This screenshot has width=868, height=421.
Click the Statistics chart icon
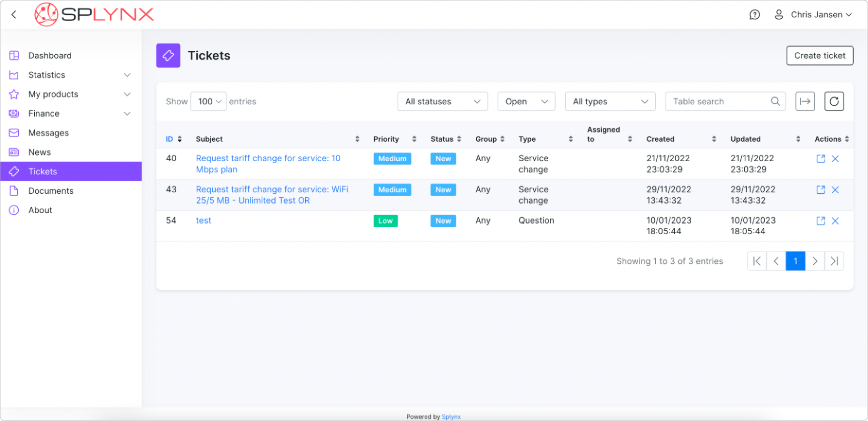pyautogui.click(x=14, y=75)
